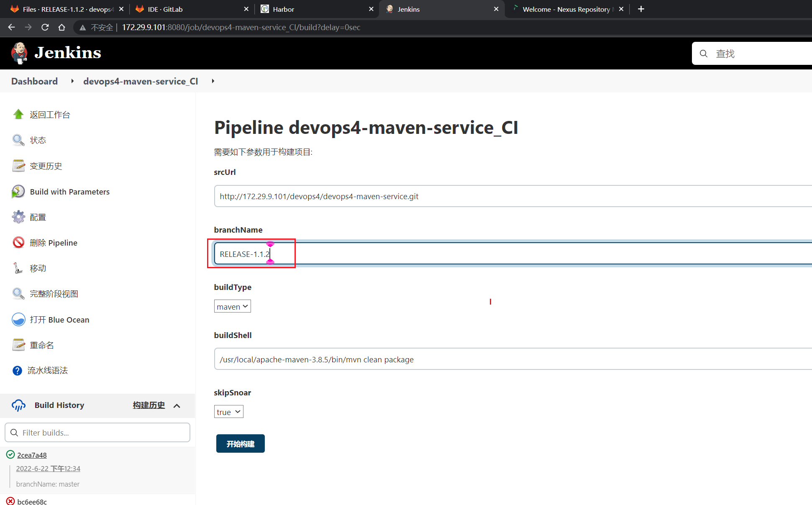The width and height of the screenshot is (812, 505).
Task: Click the Configure gear icon
Action: (x=18, y=217)
